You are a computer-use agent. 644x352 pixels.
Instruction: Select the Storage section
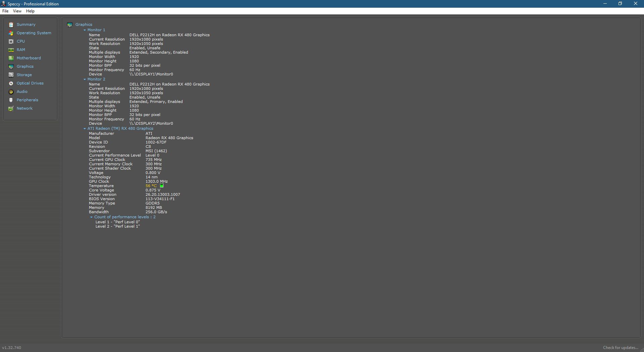pyautogui.click(x=24, y=75)
